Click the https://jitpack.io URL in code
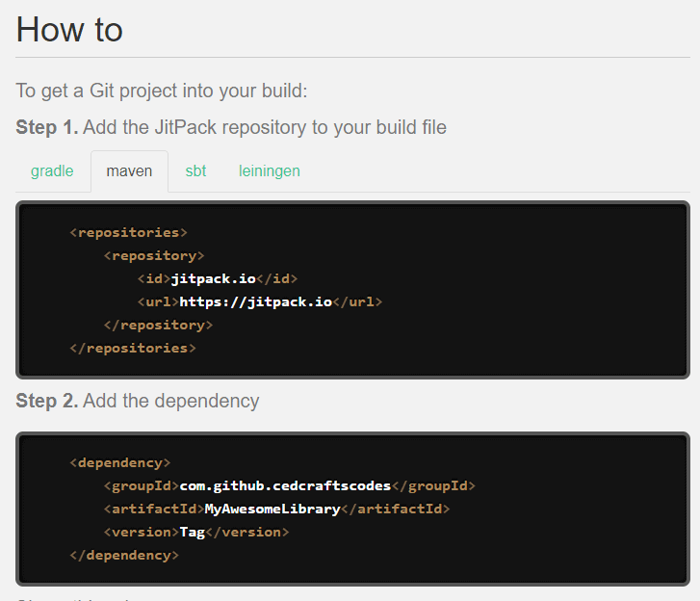The height and width of the screenshot is (601, 700). pos(255,301)
